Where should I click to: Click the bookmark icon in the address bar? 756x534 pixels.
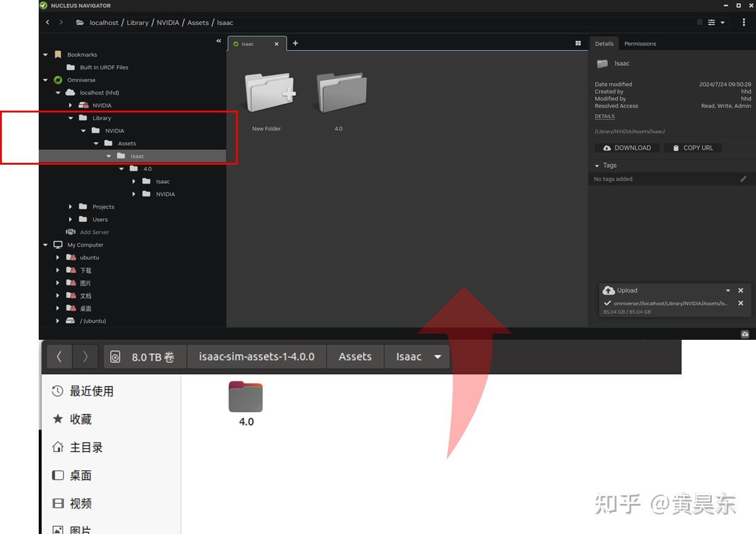[x=699, y=22]
